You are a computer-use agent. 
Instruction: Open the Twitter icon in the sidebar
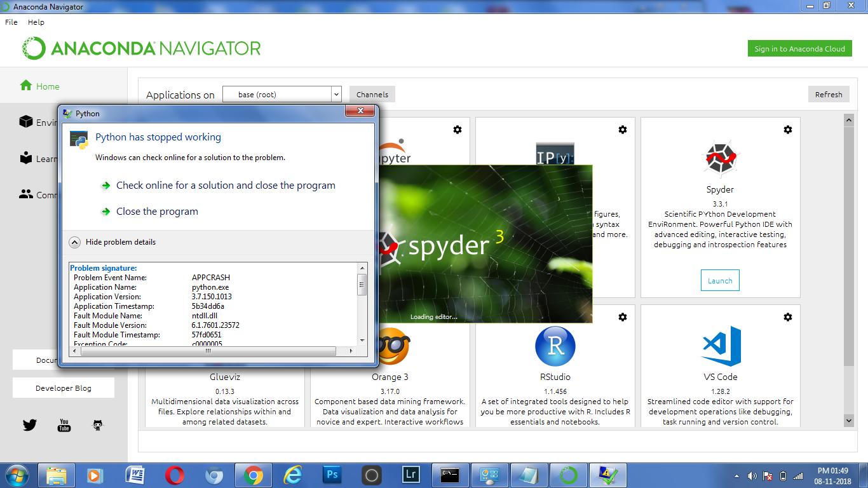[x=29, y=424]
